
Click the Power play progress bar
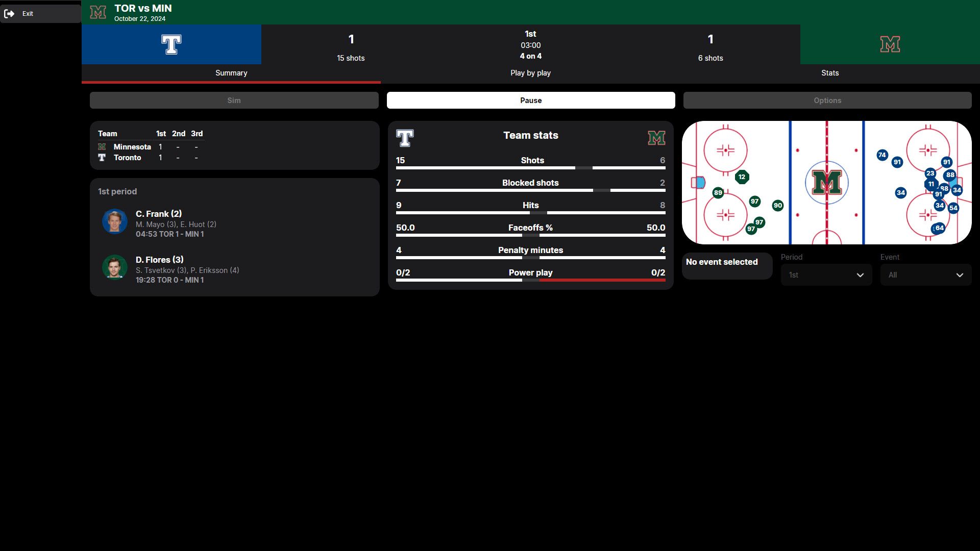pyautogui.click(x=530, y=280)
